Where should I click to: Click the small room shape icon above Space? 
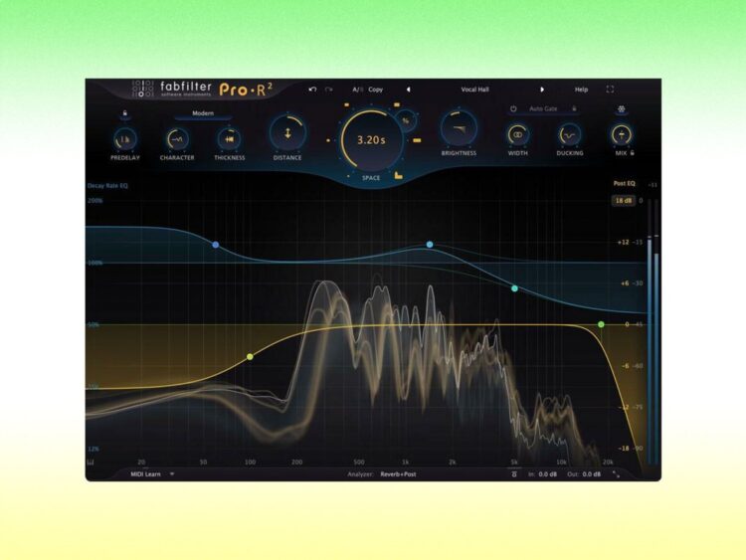coord(347,104)
